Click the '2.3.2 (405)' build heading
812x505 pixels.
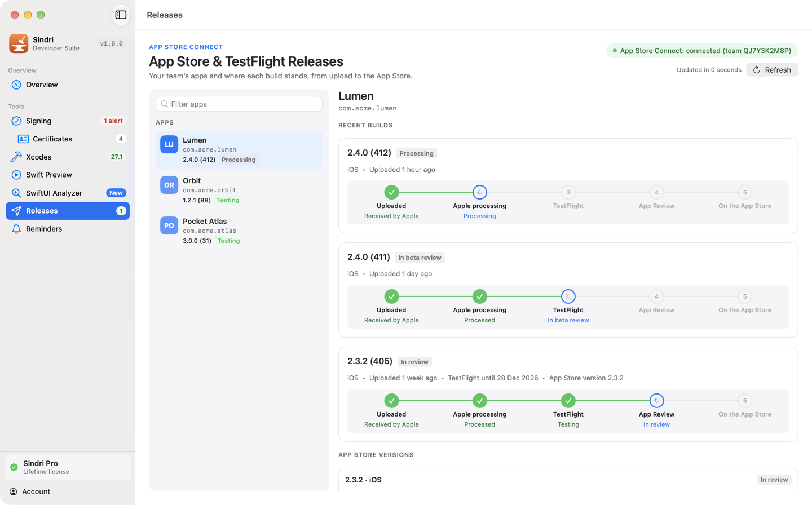(370, 361)
